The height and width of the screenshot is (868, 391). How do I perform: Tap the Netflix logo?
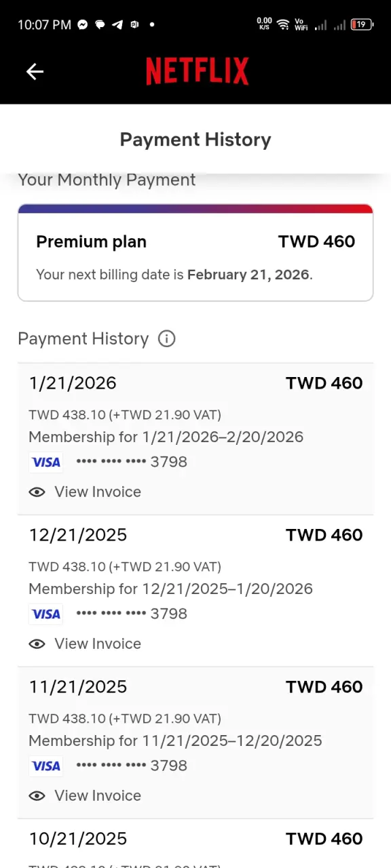click(x=198, y=71)
